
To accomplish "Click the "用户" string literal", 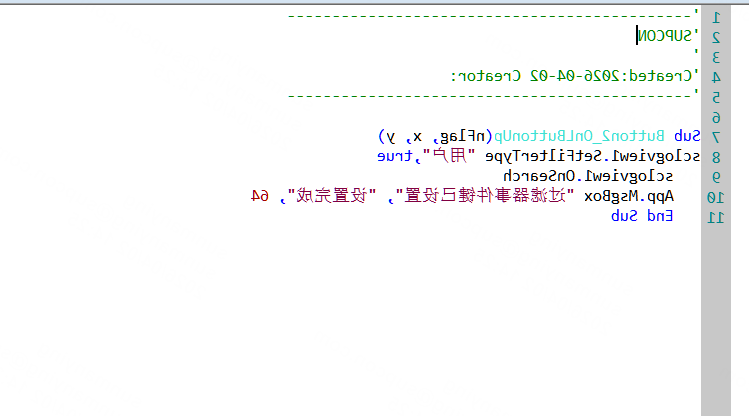I will pos(449,156).
